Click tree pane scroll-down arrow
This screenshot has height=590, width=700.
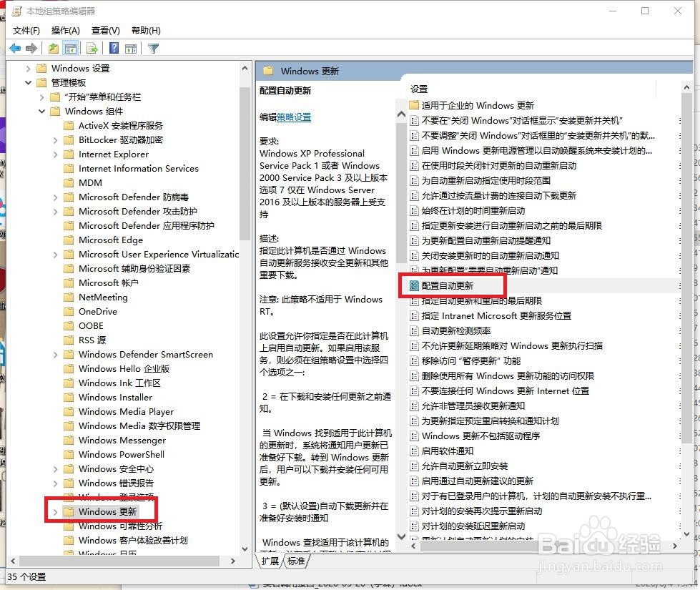pos(245,549)
